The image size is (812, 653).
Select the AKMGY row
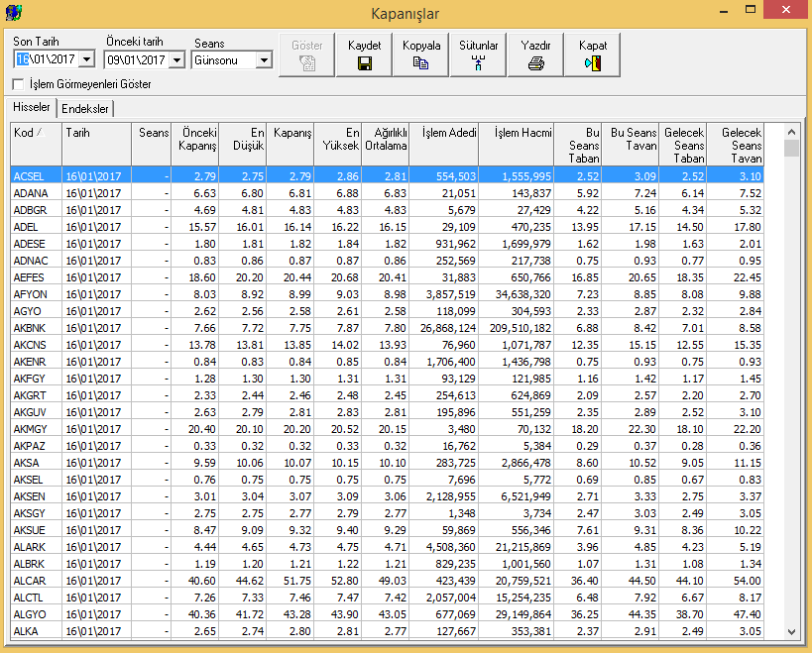click(388, 429)
